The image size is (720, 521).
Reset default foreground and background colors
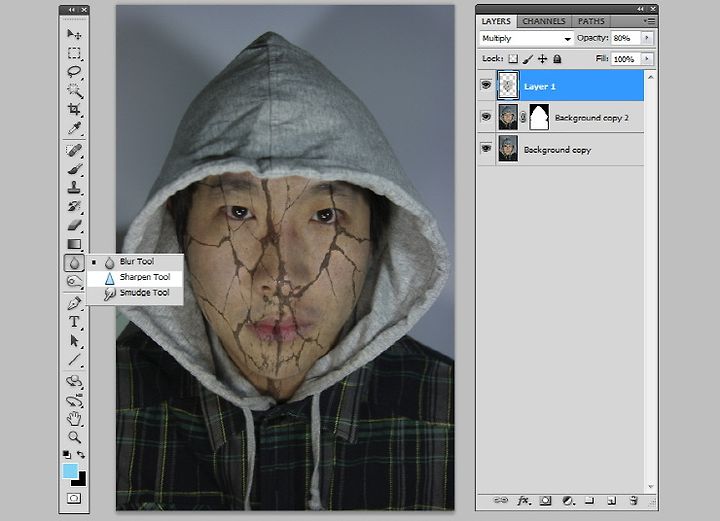(67, 454)
